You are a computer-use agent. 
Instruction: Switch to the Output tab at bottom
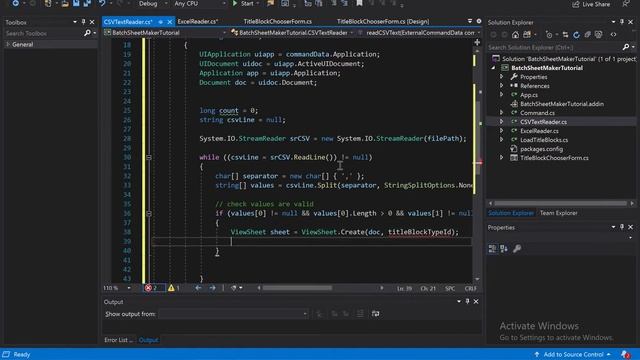pyautogui.click(x=148, y=340)
